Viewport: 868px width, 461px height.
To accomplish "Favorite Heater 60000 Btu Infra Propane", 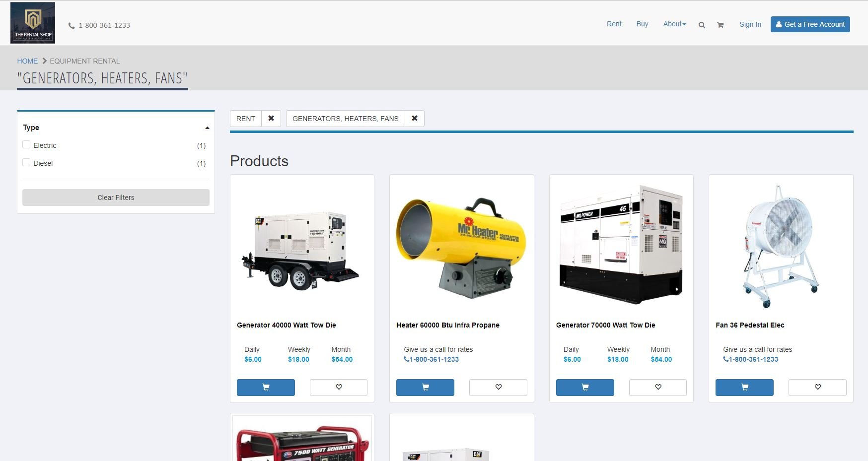I will pos(498,388).
